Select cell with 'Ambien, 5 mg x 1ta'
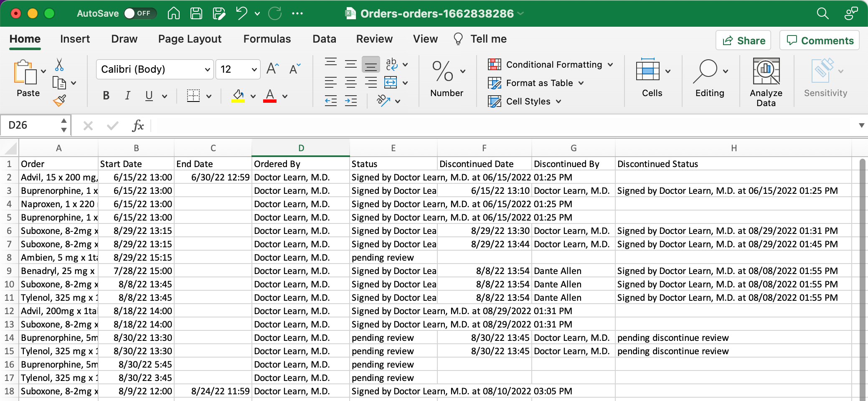Viewport: 868px width, 401px height. (58, 257)
